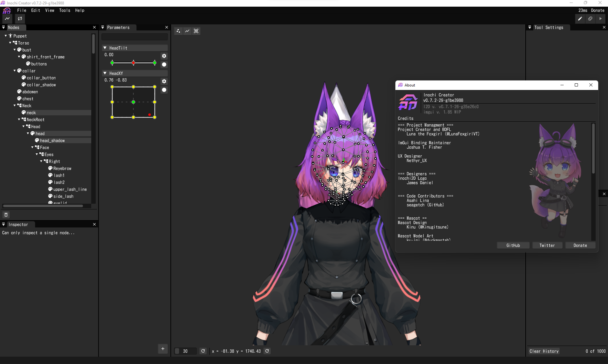Screen dimensions: 608x364
Task: Click the plus button to add a parameter
Action: (x=163, y=349)
